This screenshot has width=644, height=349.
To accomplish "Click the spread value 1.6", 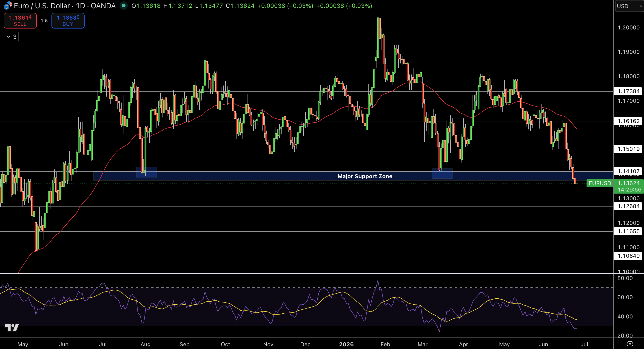I will (44, 21).
